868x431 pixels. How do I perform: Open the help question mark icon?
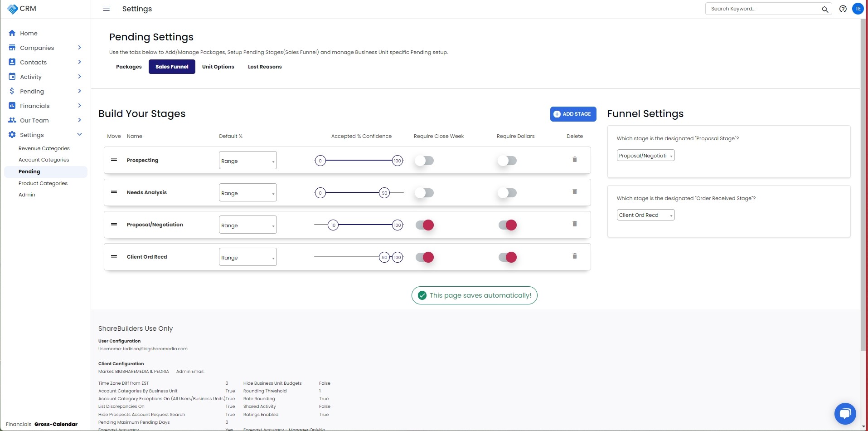843,9
